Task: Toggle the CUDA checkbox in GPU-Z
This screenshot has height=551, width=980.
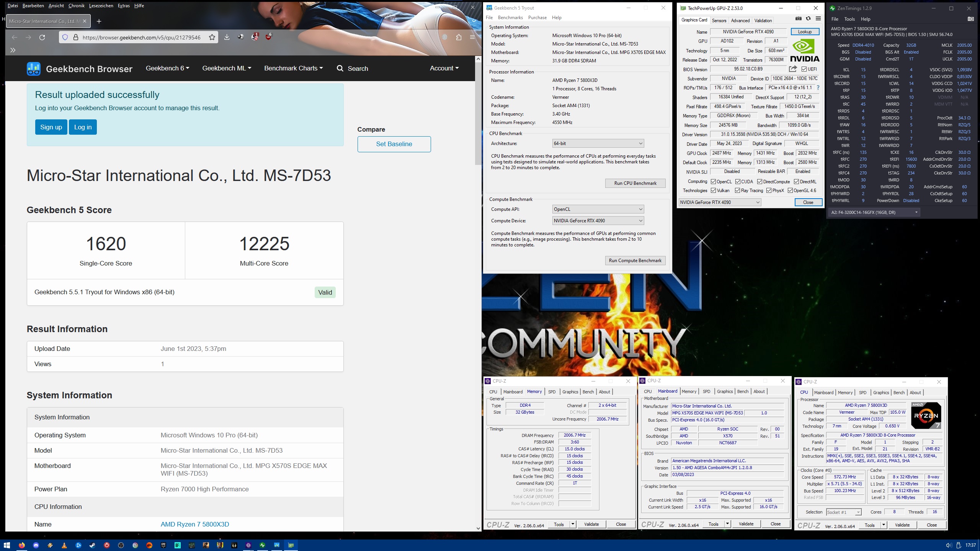Action: (738, 182)
